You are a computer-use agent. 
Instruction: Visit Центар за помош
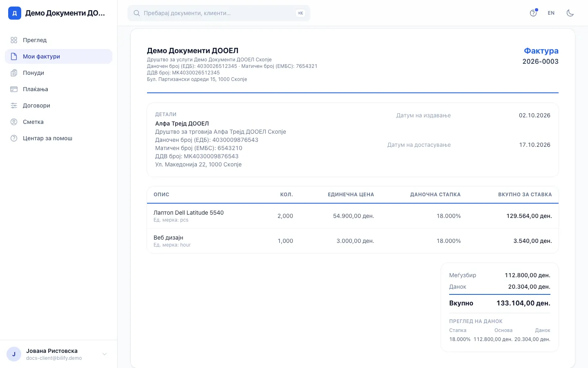[x=58, y=138]
